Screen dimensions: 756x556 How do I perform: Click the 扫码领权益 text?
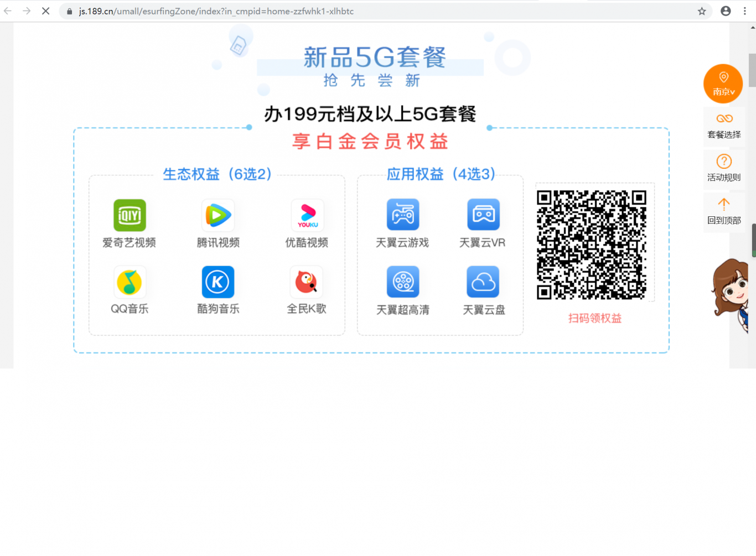(x=595, y=318)
